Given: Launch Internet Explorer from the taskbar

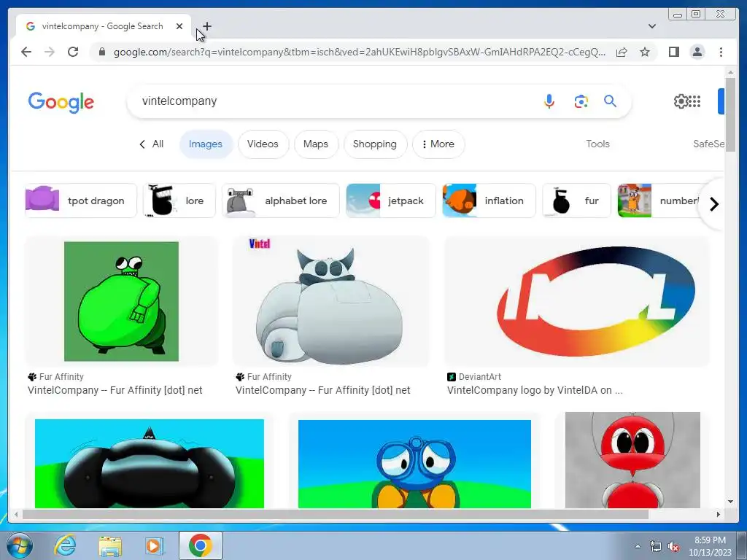Looking at the screenshot, I should [x=65, y=545].
